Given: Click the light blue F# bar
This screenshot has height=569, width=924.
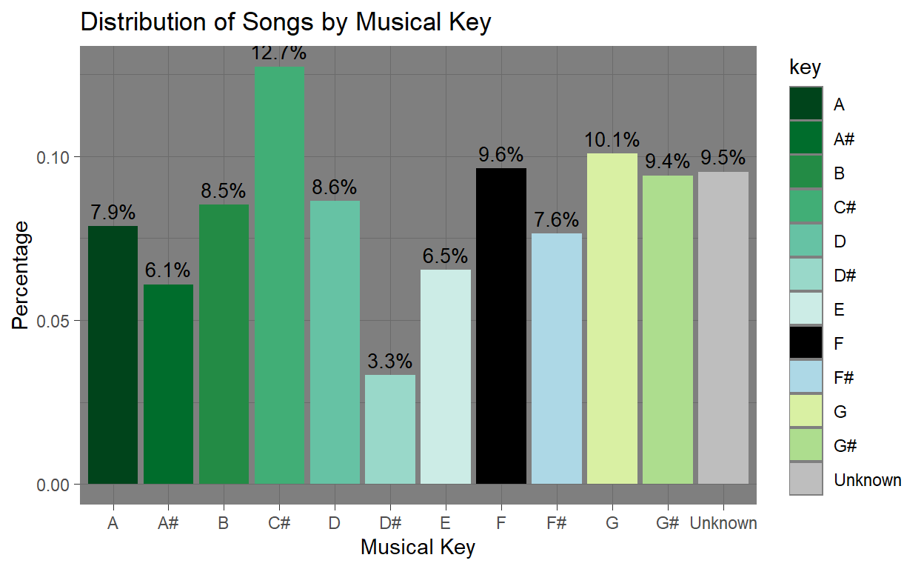Looking at the screenshot, I should pyautogui.click(x=557, y=359).
